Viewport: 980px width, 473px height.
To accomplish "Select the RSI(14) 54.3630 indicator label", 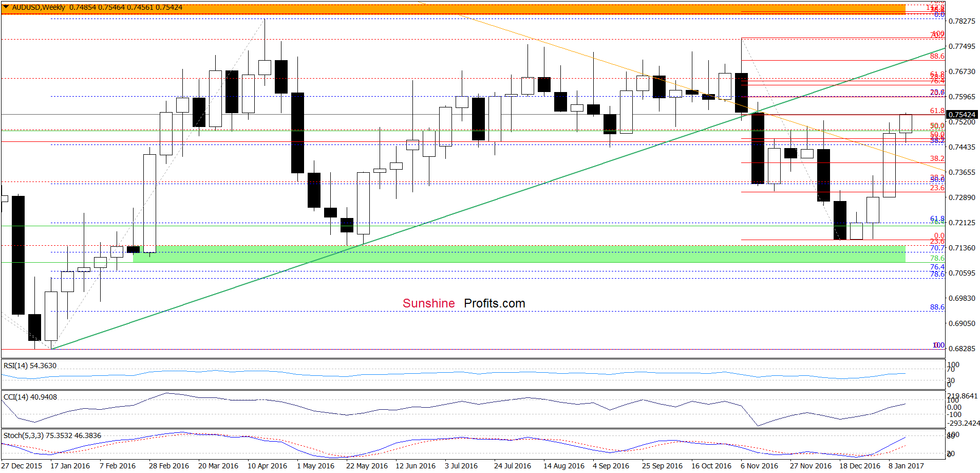I will [x=30, y=366].
